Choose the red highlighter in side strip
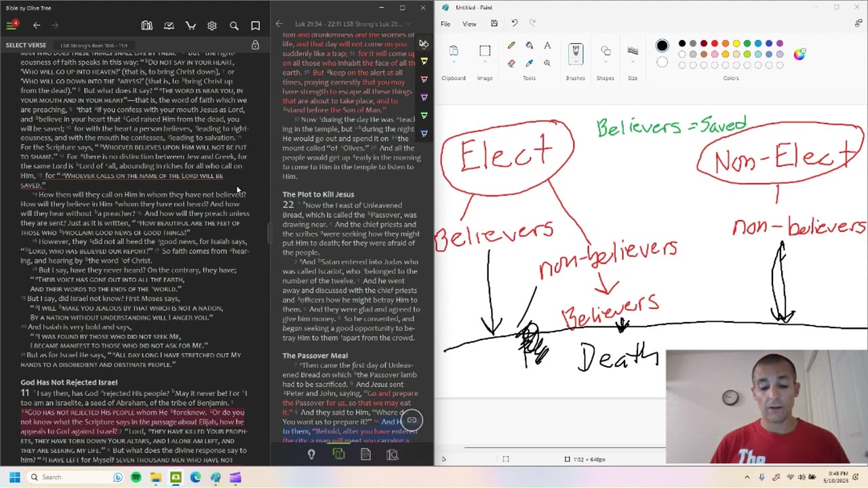The image size is (868, 488). [x=424, y=79]
